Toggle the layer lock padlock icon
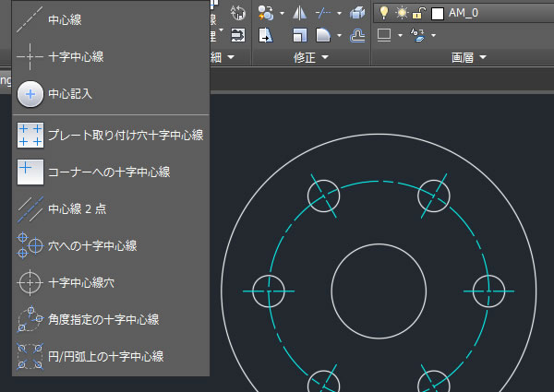Screen dimensions: 554x392 click(418, 13)
